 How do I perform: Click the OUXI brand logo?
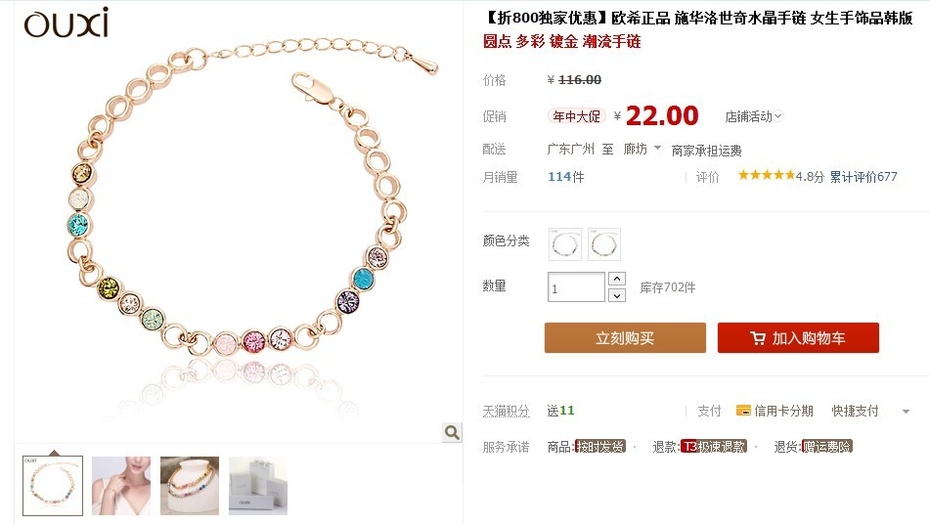[66, 23]
